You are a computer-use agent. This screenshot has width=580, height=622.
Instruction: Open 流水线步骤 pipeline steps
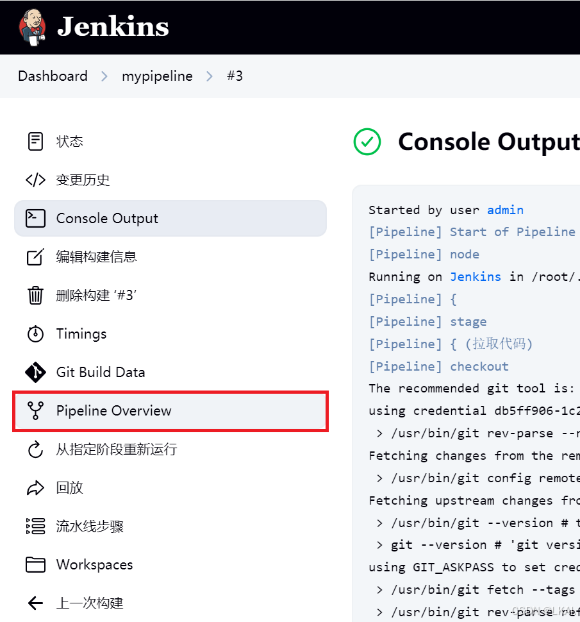pos(171,526)
